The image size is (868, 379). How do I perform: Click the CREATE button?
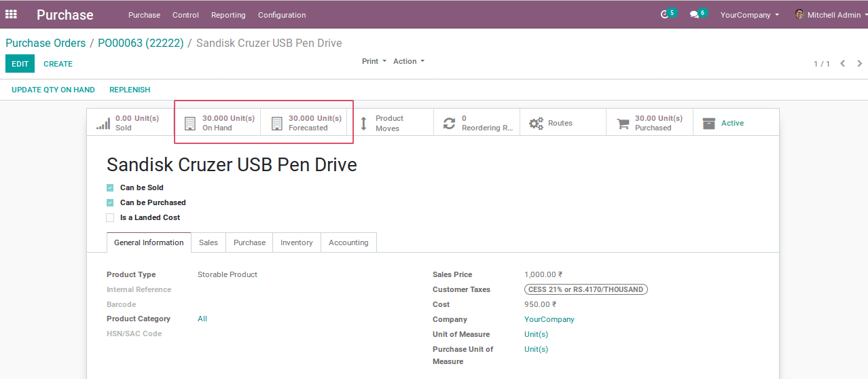click(58, 64)
